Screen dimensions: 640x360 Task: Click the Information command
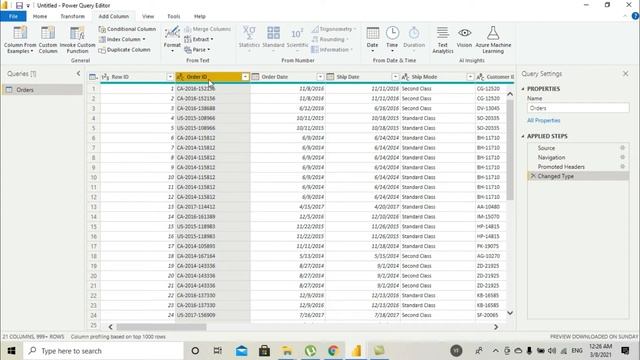click(332, 50)
